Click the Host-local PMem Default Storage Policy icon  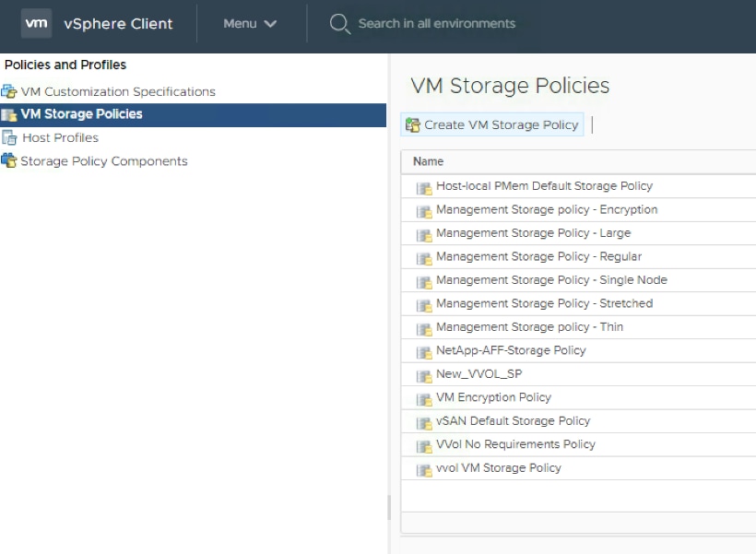click(x=424, y=188)
